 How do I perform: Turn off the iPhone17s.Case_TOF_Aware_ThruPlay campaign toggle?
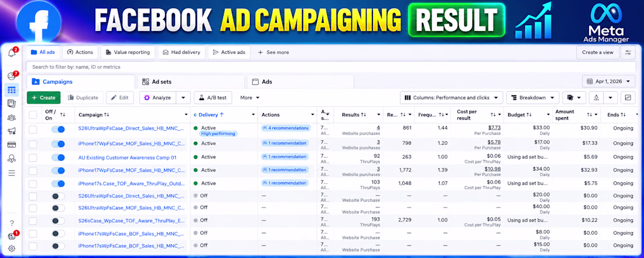tap(58, 184)
